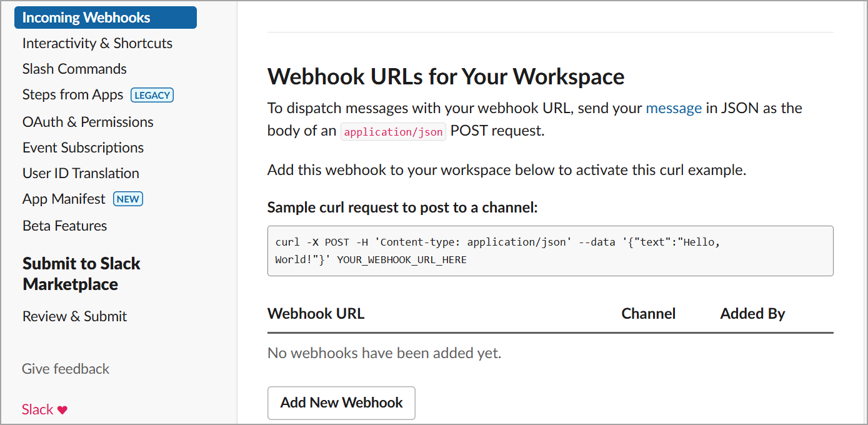Viewport: 868px width, 425px height.
Task: Go to Slash Commands
Action: [74, 69]
